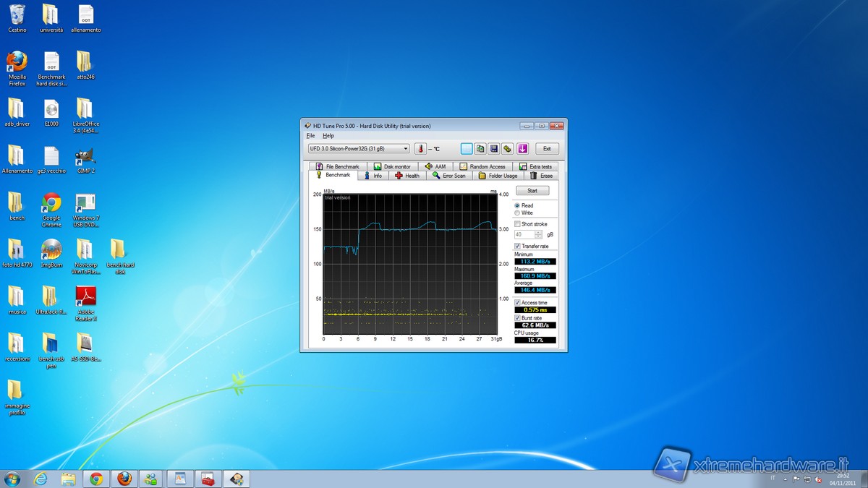The width and height of the screenshot is (868, 488).
Task: Select the Write radio button
Action: 517,213
